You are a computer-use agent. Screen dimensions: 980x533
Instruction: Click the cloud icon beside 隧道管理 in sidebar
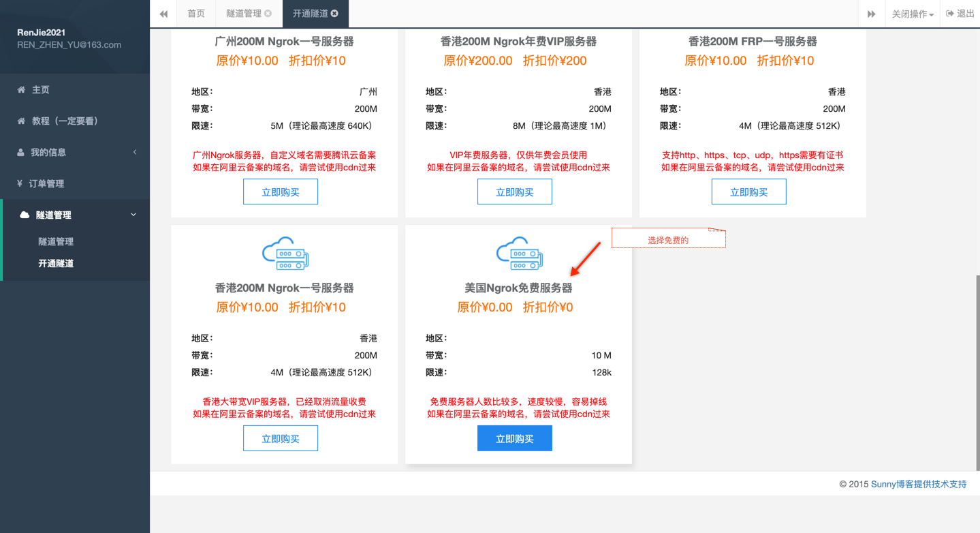[25, 215]
